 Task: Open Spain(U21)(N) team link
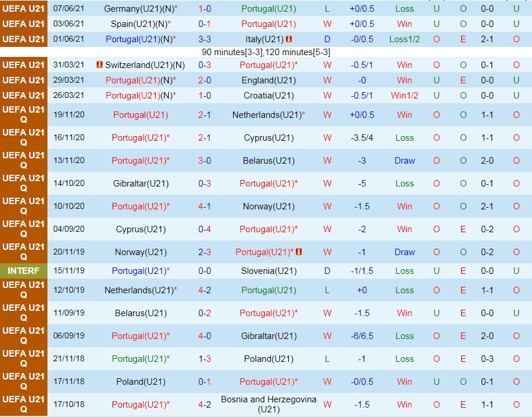pos(141,24)
